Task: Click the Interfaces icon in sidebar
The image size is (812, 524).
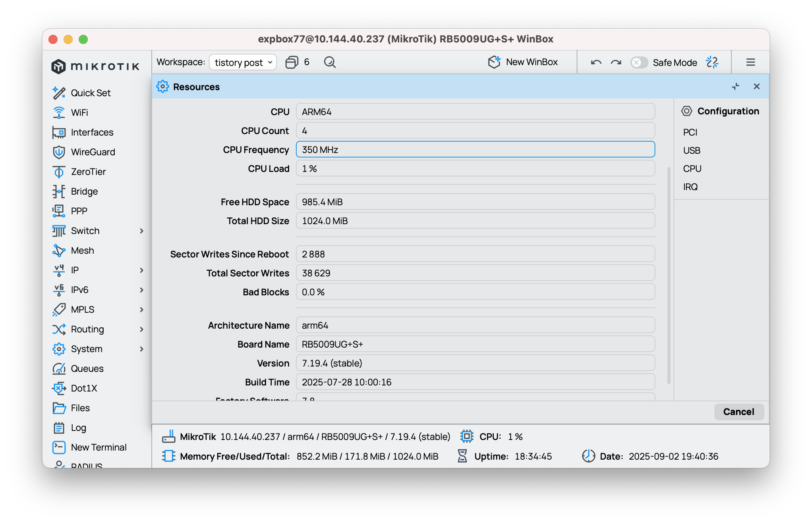Action: pyautogui.click(x=59, y=132)
